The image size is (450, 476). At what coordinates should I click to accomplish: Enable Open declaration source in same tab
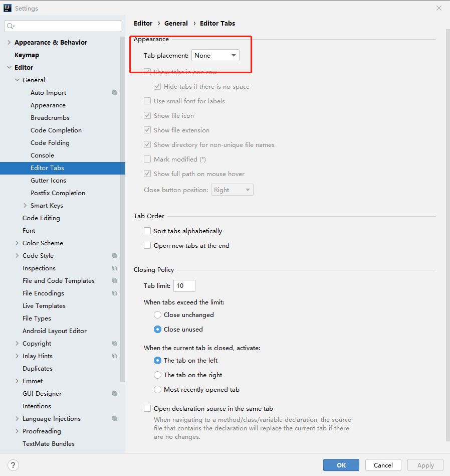coord(147,409)
